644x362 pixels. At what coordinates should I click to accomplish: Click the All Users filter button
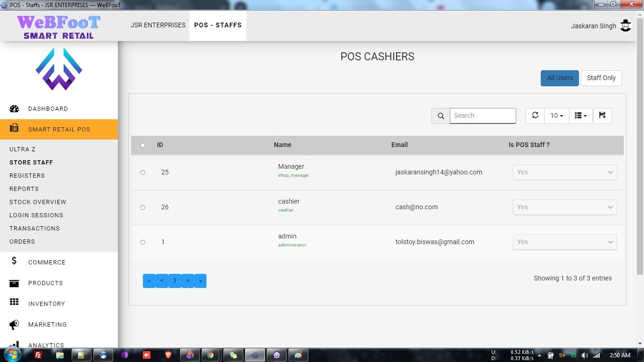pyautogui.click(x=560, y=78)
